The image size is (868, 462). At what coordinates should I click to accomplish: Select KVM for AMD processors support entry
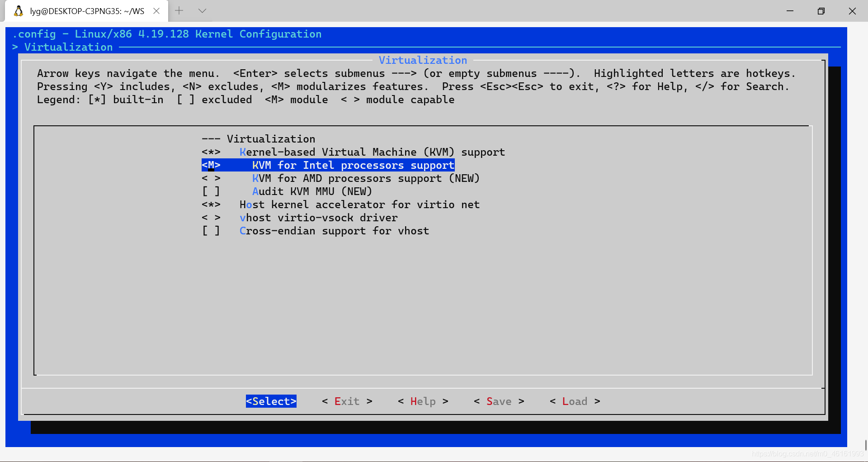pyautogui.click(x=366, y=178)
